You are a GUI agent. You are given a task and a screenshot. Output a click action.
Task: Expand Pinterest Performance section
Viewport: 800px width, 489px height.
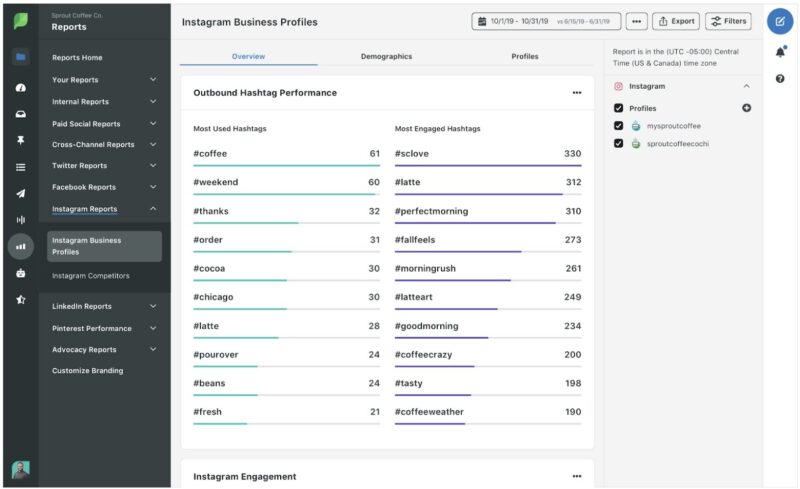pos(104,328)
